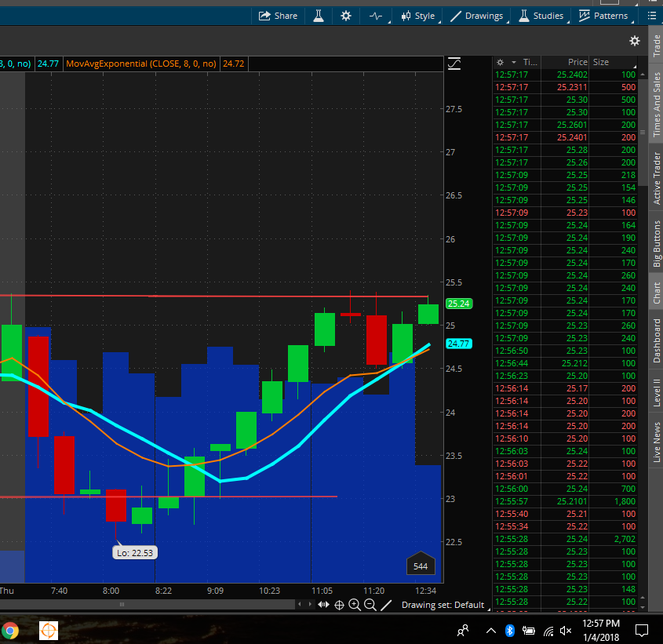Switch to the Level II side tab
This screenshot has width=663, height=644.
click(x=656, y=392)
